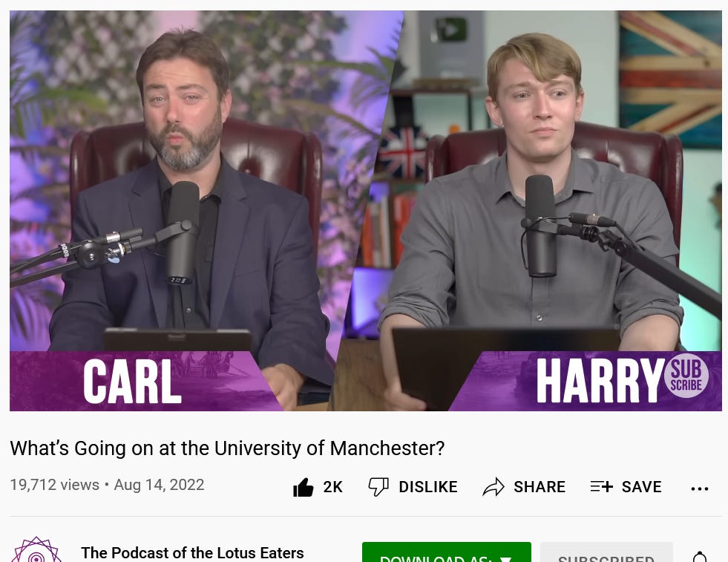Screen dimensions: 728x562
Task: Toggle dislike via the DISLIKE label
Action: point(428,487)
